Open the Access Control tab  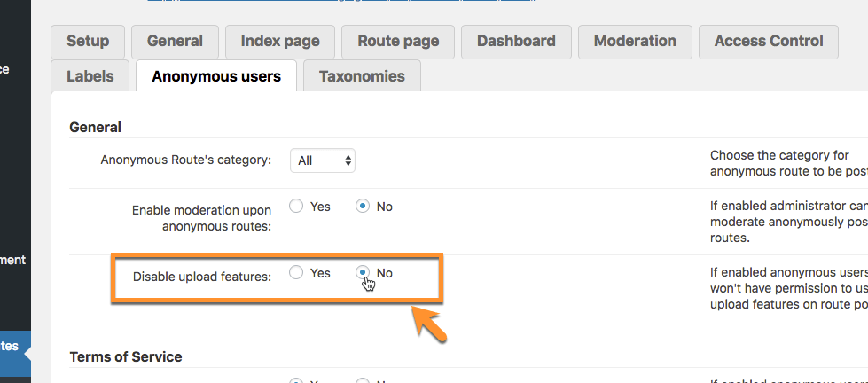click(x=769, y=41)
